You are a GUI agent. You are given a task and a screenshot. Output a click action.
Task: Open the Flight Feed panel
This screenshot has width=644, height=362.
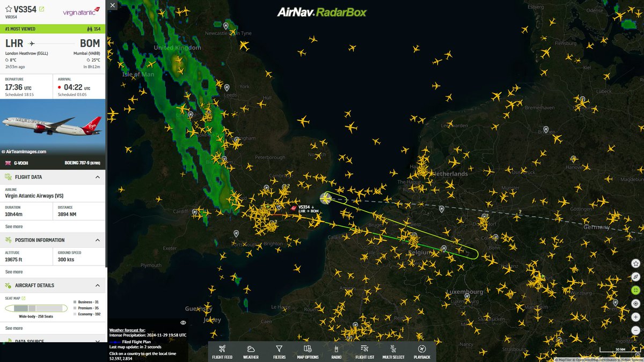[x=222, y=352]
